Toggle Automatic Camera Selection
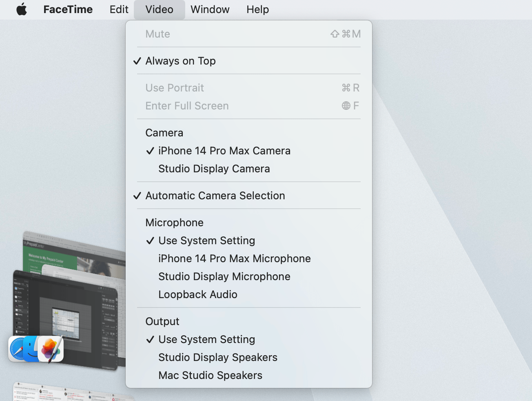Viewport: 532px width, 401px height. coord(249,196)
